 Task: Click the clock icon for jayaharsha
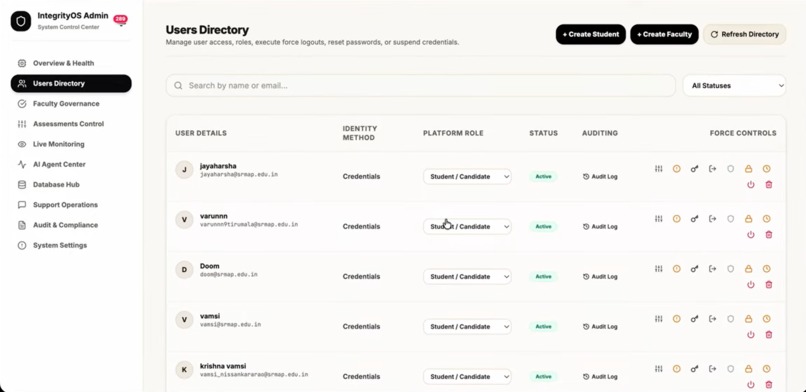766,169
